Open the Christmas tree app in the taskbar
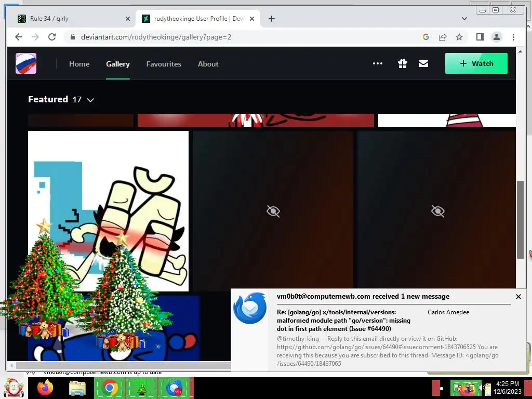Image resolution: width=532 pixels, height=399 pixels. click(142, 388)
